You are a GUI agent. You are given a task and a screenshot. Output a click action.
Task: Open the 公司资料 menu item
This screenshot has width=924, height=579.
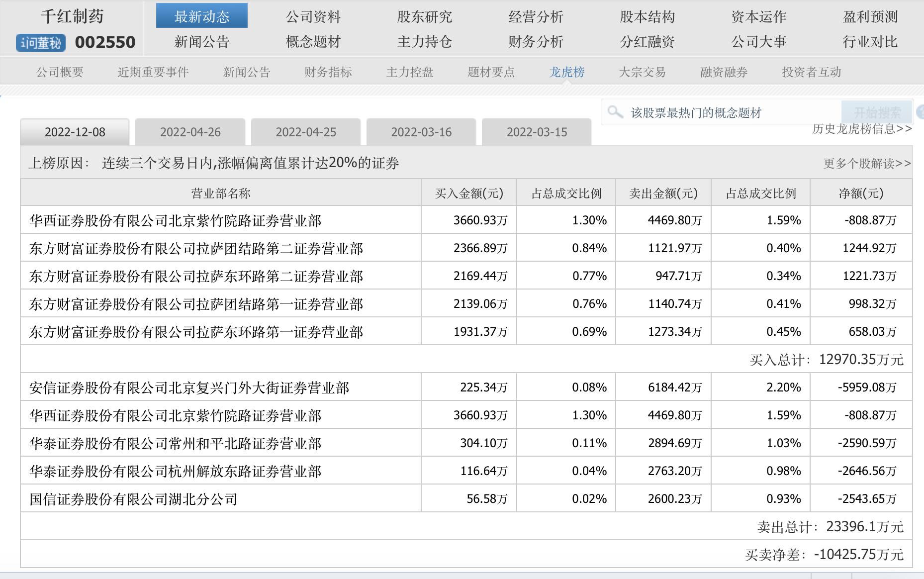pos(313,17)
